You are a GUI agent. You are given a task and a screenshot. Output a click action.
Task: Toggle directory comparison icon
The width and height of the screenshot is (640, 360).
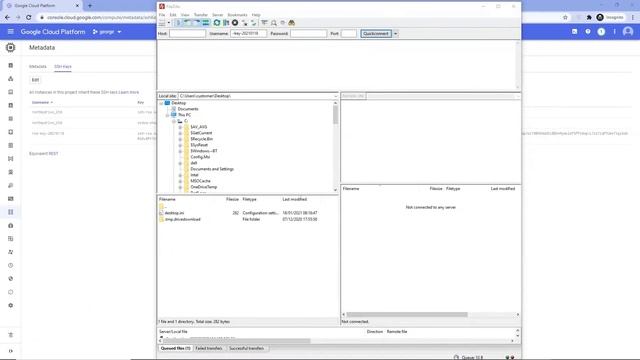pos(274,23)
